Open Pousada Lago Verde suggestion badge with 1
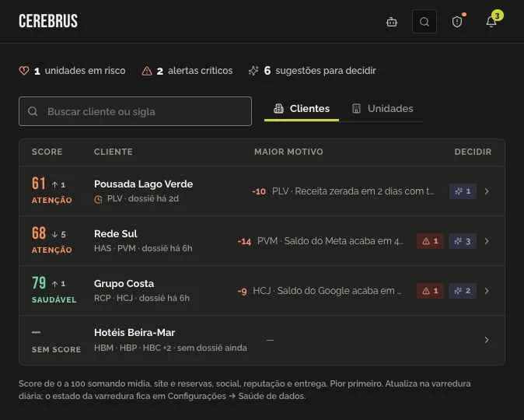Screen dimensions: 524x420 (463, 191)
